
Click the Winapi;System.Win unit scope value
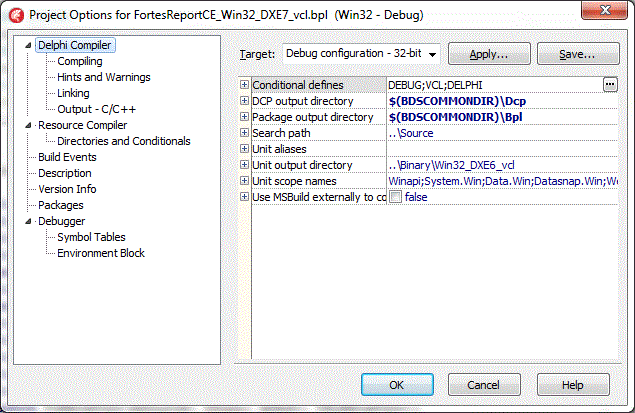click(x=502, y=181)
